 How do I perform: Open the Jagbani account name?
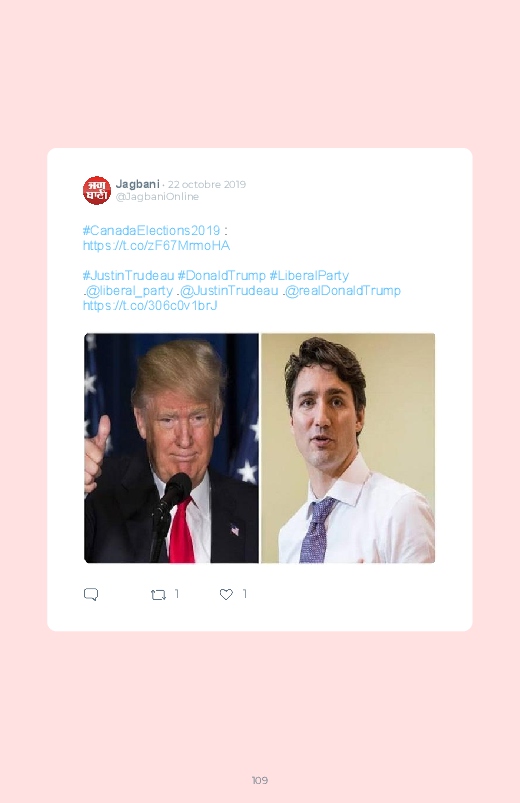coord(137,183)
